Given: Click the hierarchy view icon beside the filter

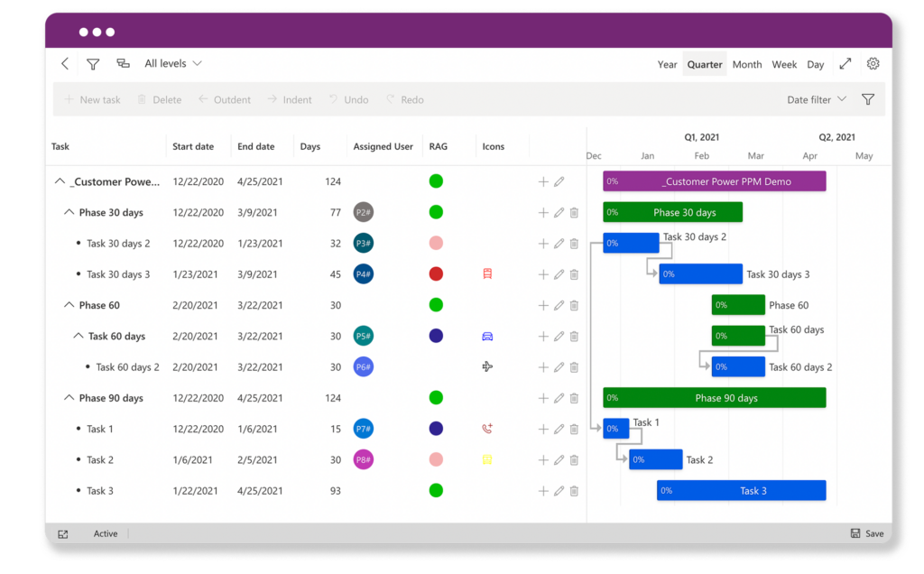Looking at the screenshot, I should (122, 64).
